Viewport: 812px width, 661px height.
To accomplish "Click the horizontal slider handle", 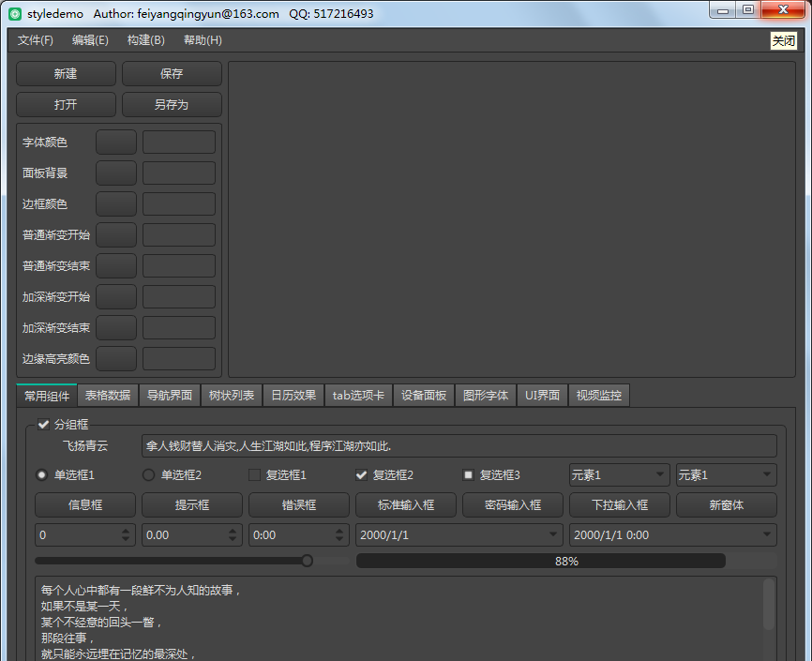I will pos(308,561).
